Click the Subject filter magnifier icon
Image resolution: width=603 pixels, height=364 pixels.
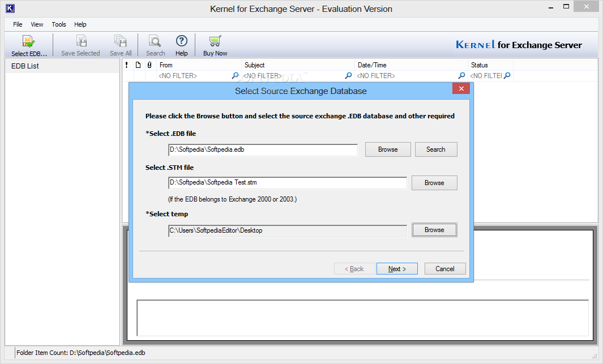[x=348, y=76]
